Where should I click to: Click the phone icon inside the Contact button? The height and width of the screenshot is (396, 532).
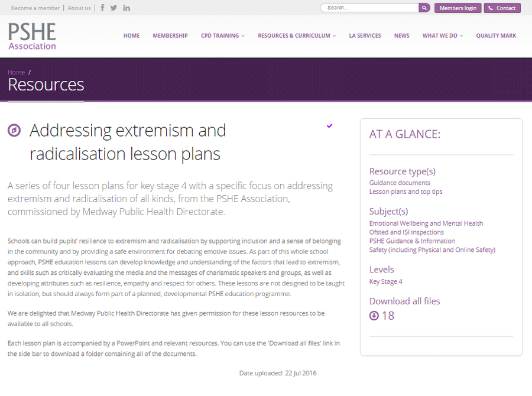click(490, 8)
